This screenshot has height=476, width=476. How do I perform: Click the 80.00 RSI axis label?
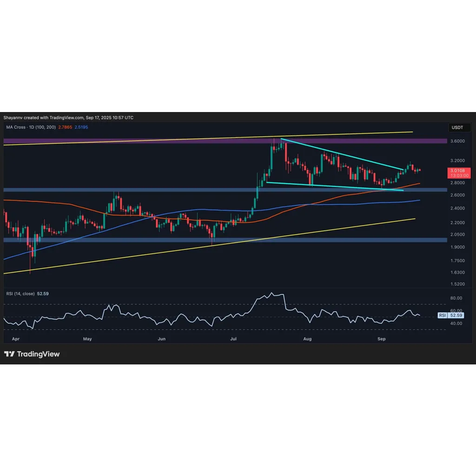click(456, 298)
